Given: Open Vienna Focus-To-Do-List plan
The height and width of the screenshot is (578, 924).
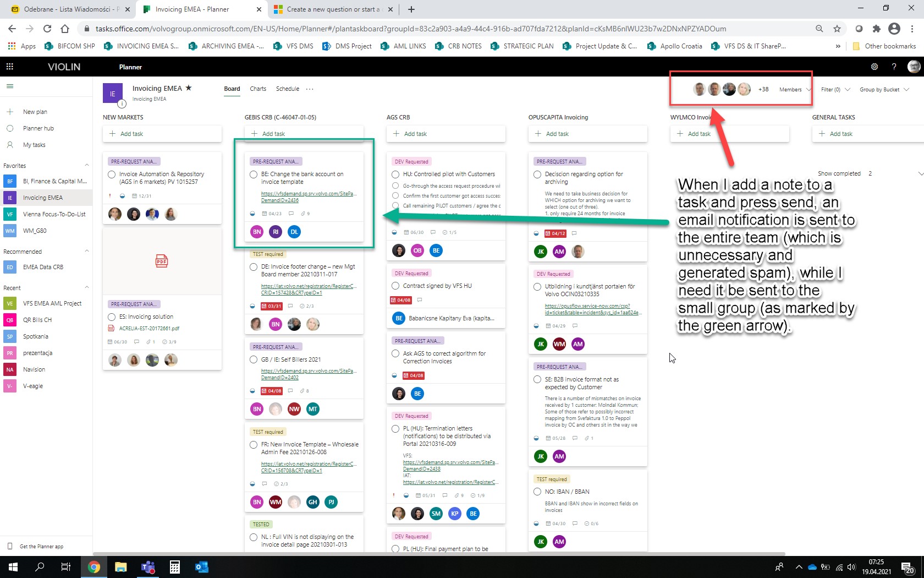Looking at the screenshot, I should (46, 214).
